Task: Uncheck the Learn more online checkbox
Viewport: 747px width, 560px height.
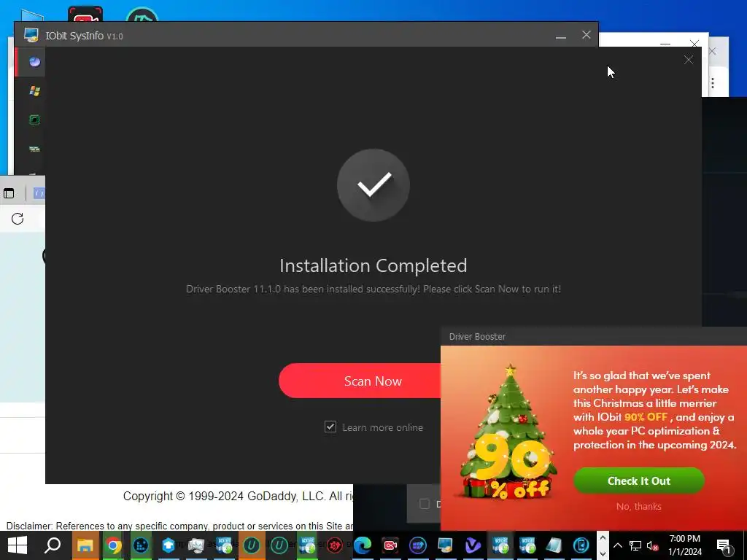Action: pos(330,427)
